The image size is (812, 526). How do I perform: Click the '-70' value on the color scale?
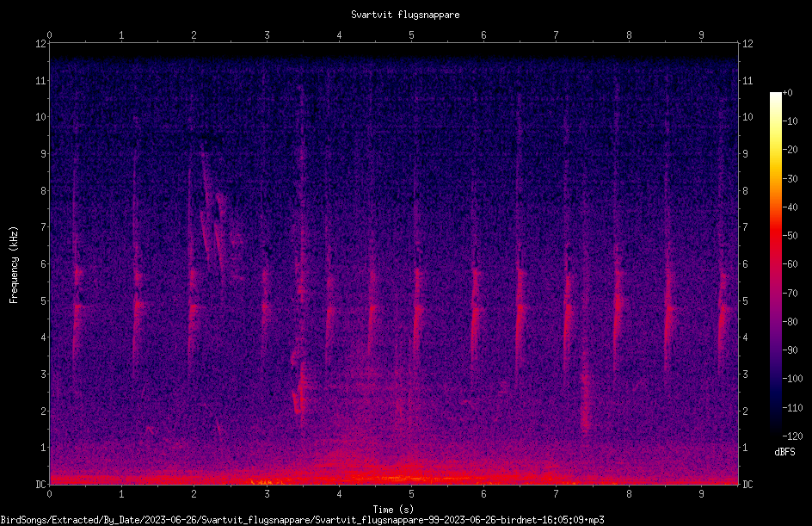[x=790, y=294]
